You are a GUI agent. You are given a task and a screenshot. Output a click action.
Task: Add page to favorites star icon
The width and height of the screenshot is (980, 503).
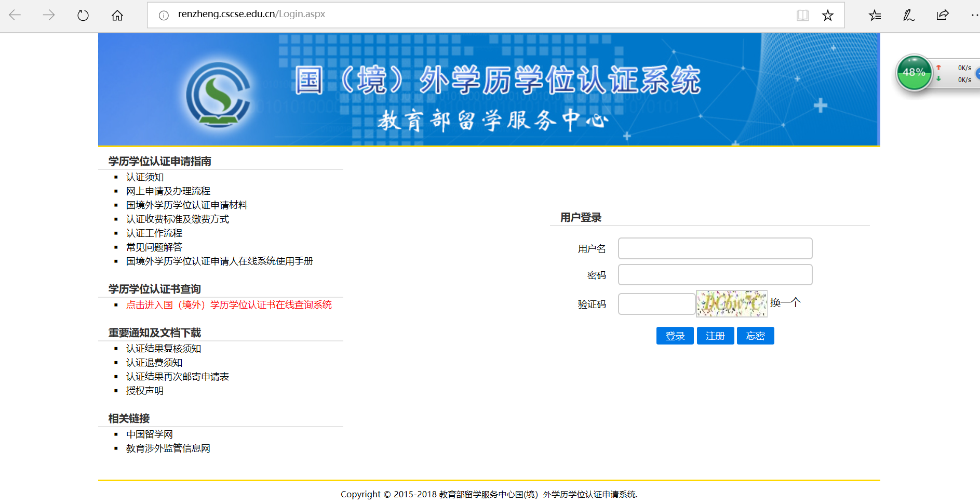(x=828, y=15)
